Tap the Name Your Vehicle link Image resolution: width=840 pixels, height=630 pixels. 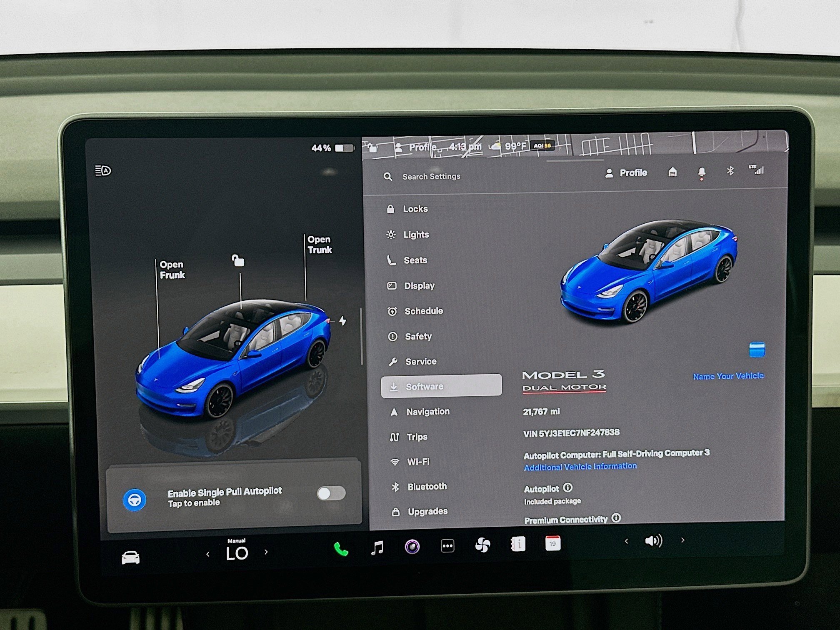(728, 376)
